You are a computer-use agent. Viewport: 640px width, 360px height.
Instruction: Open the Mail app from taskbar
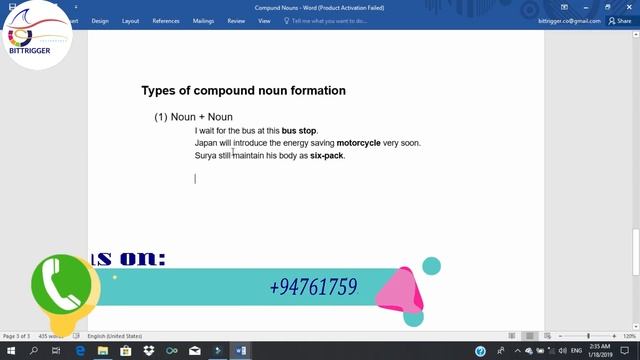195,351
